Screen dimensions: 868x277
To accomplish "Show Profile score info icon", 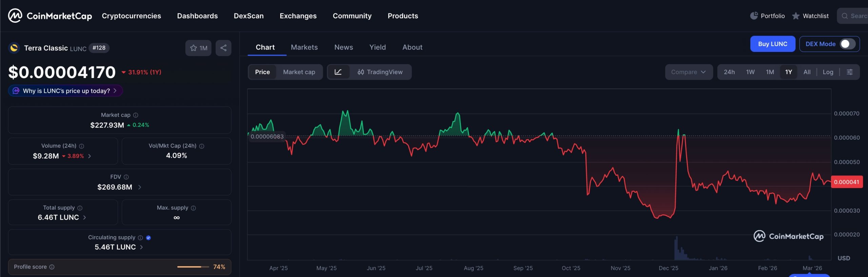I will [52, 267].
